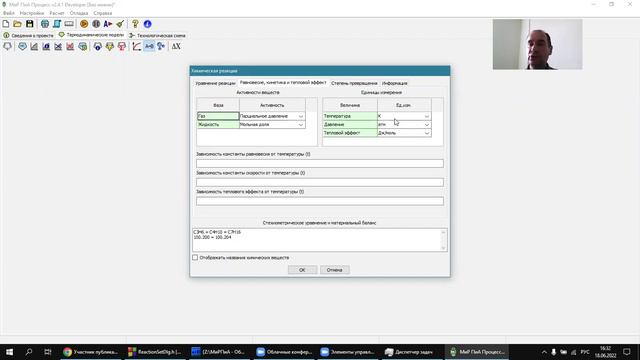
Task: Open pressure unit dropdown showing атм
Action: tap(427, 124)
